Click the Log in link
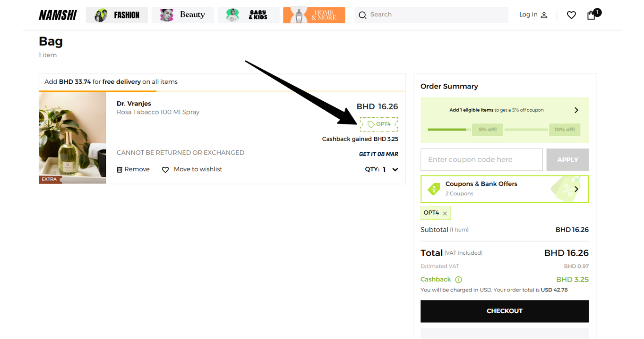 click(528, 15)
